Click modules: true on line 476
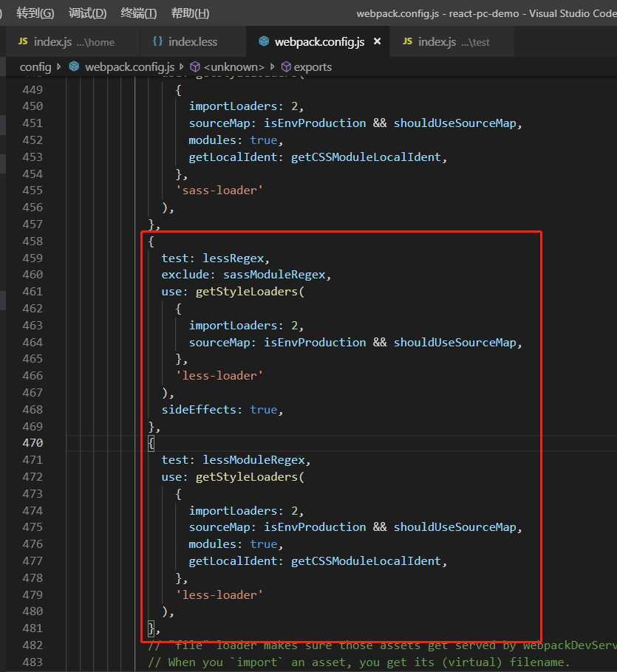The image size is (617, 672). (x=233, y=544)
